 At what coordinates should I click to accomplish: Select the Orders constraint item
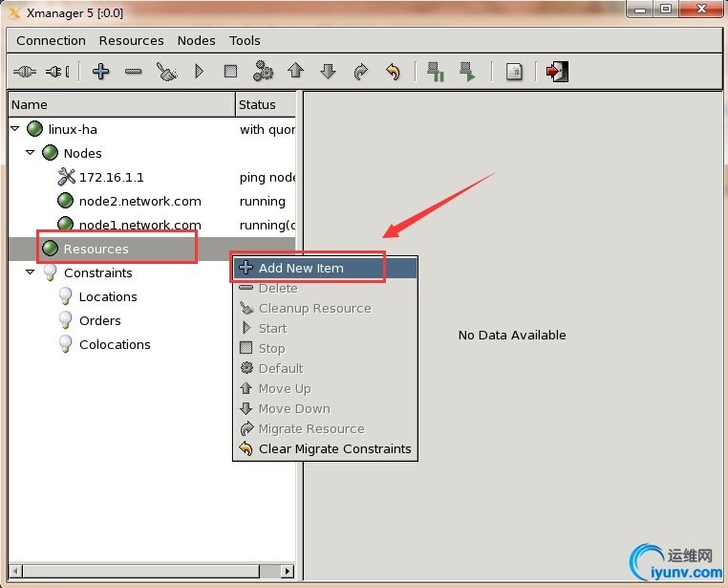point(99,321)
